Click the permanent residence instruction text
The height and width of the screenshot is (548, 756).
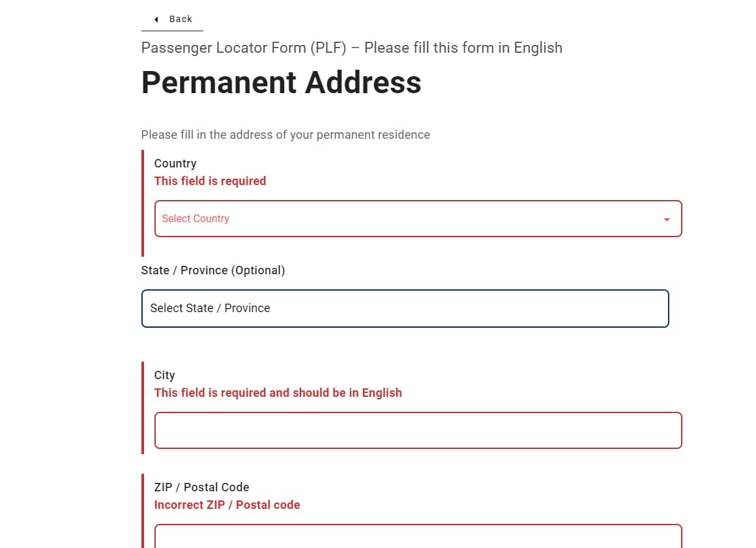pyautogui.click(x=285, y=135)
